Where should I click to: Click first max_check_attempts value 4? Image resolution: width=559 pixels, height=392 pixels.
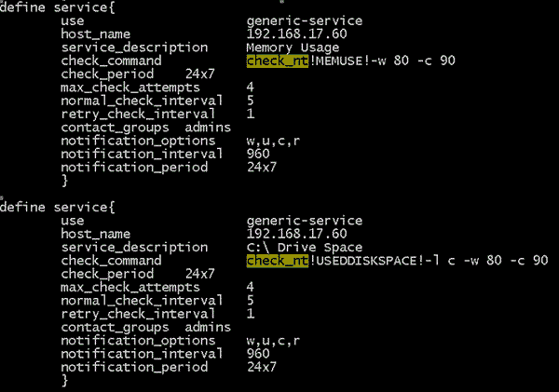pos(251,88)
